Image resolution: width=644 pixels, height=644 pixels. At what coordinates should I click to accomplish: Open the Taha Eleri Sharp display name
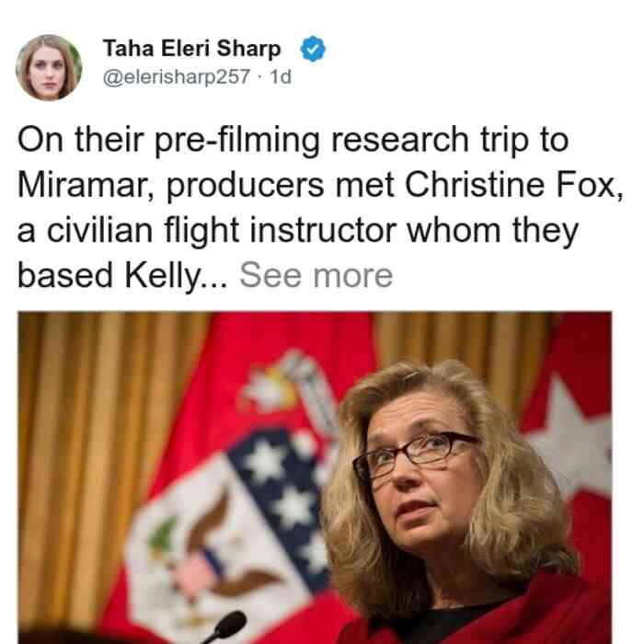(x=191, y=49)
